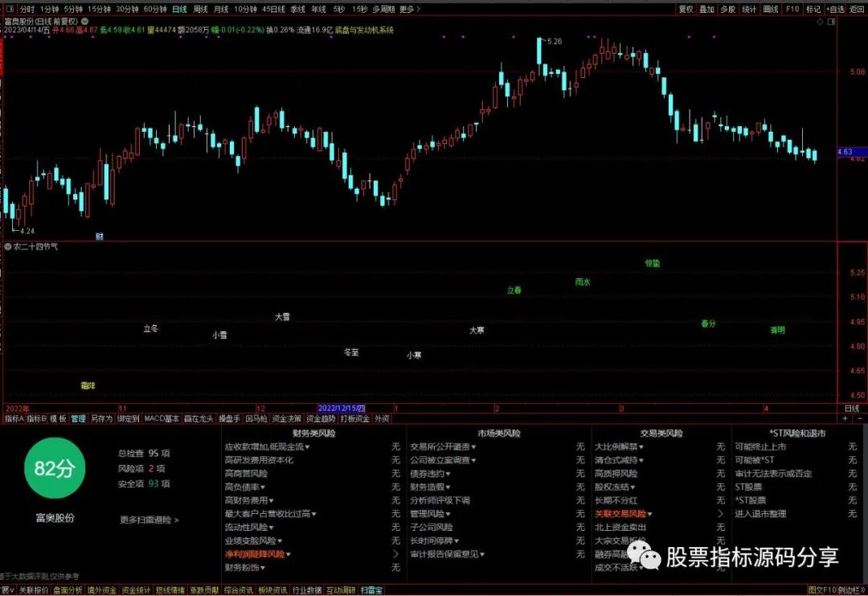Click the 多股 toolbar button

pyautogui.click(x=728, y=10)
